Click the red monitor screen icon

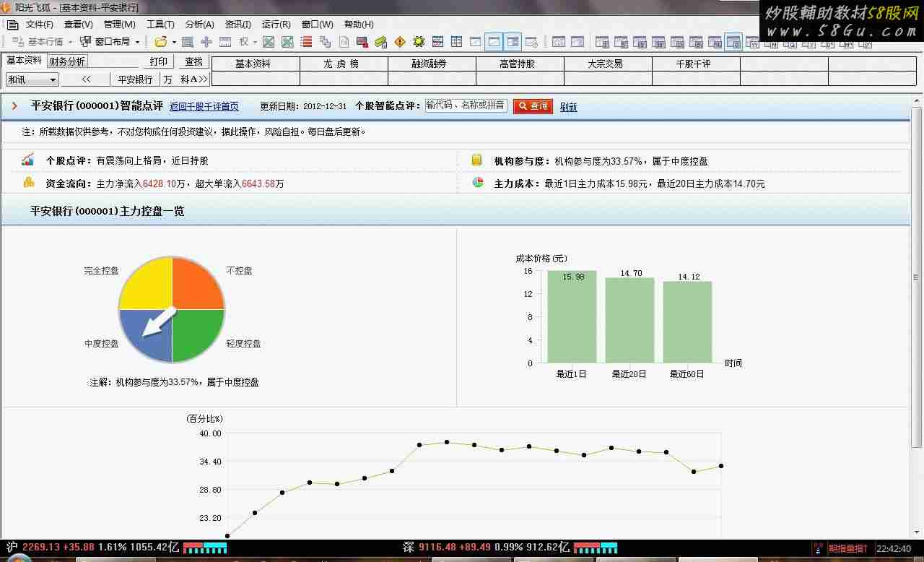coord(362,42)
